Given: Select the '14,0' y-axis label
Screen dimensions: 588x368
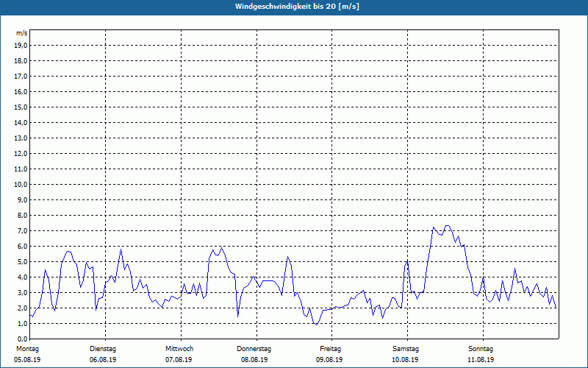Looking at the screenshot, I should point(21,122).
